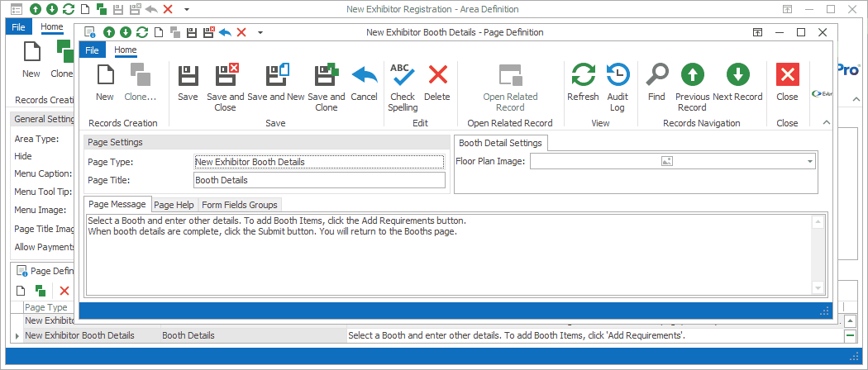
Task: Click Save and New in ribbon
Action: coord(275,83)
